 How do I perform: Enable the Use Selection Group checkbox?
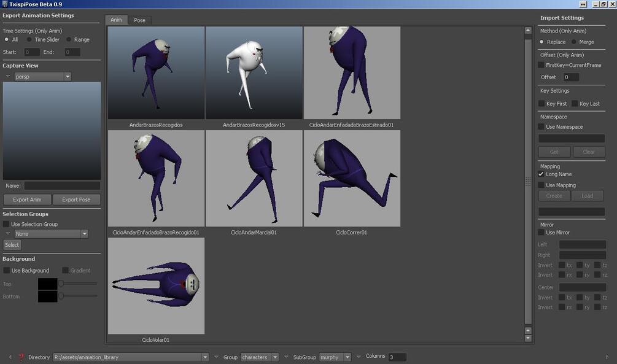[6, 224]
